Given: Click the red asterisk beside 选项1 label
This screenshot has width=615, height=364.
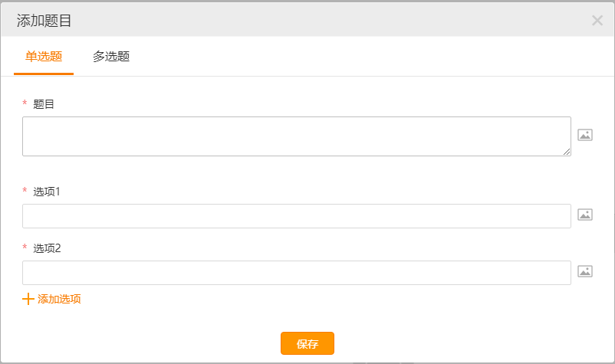Looking at the screenshot, I should point(25,190).
